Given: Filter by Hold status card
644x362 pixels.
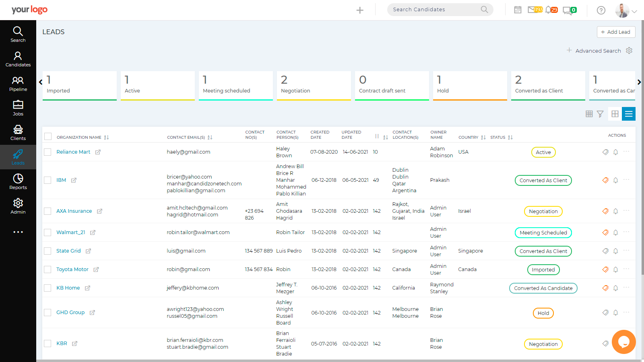Looking at the screenshot, I should click(470, 86).
